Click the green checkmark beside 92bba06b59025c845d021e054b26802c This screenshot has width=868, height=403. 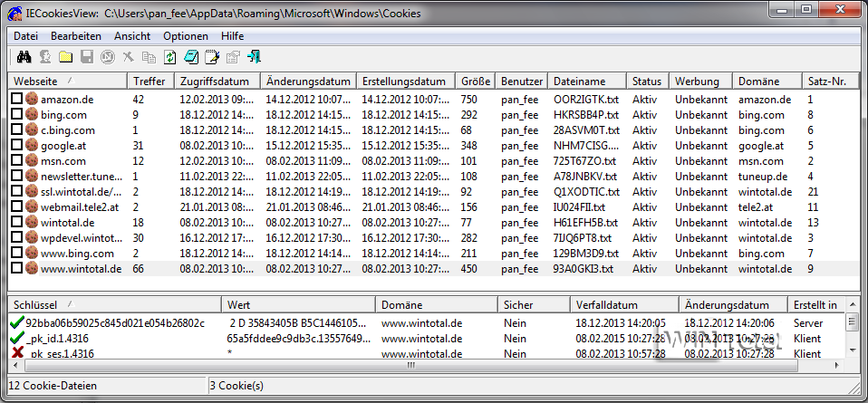tap(17, 322)
